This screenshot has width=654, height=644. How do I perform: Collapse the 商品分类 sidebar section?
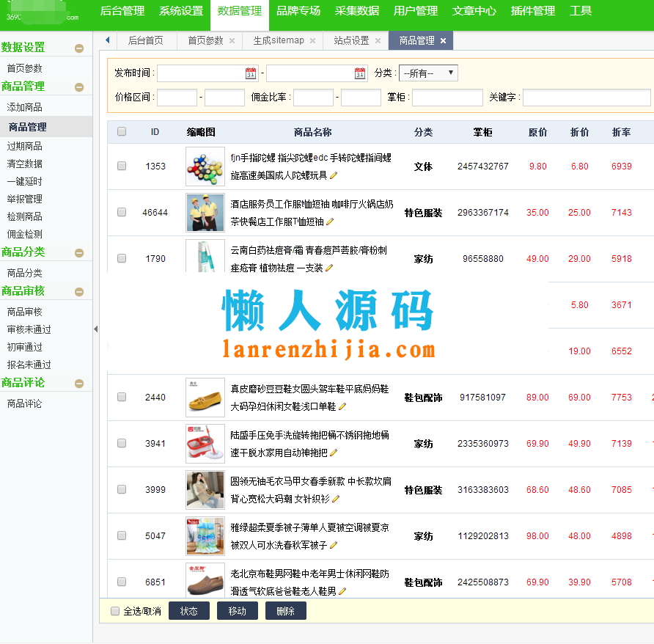pyautogui.click(x=79, y=253)
